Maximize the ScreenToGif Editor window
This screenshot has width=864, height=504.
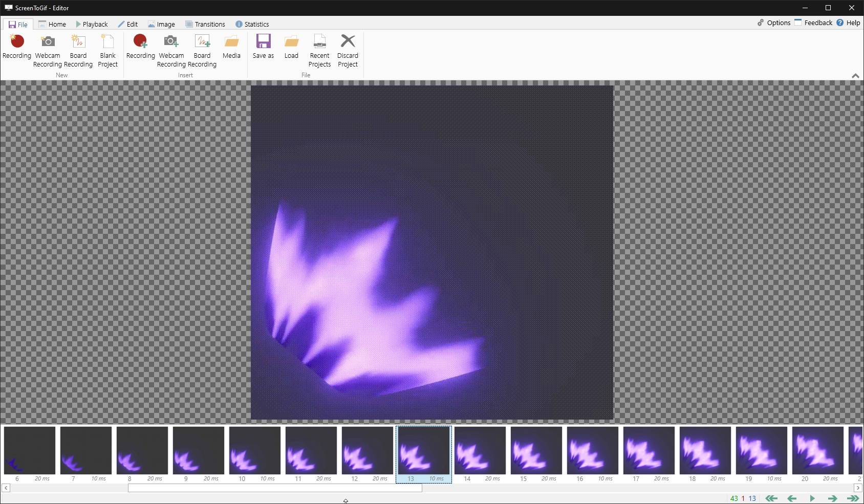click(x=828, y=8)
